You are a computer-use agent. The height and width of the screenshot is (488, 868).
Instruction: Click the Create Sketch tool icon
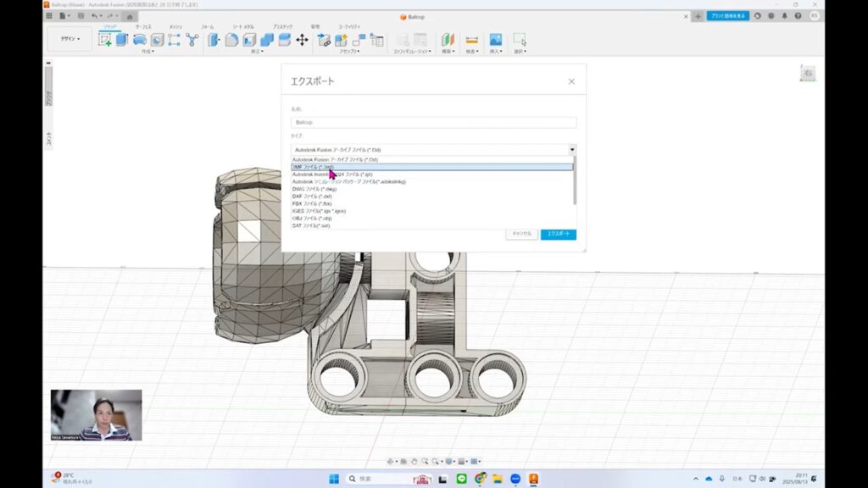point(104,39)
